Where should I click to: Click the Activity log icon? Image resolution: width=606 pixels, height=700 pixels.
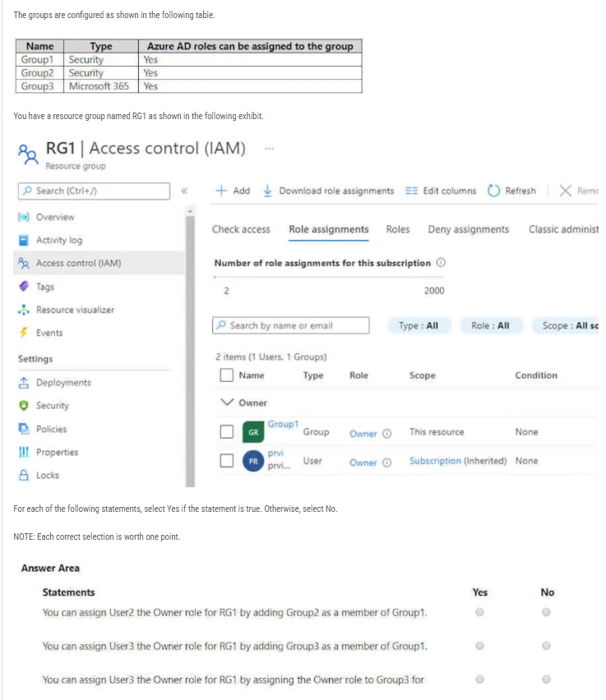pyautogui.click(x=24, y=240)
